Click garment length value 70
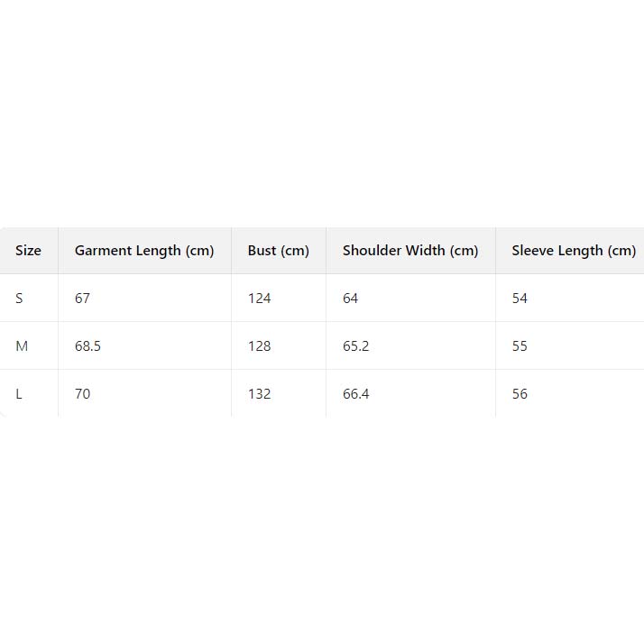This screenshot has width=644, height=644. tap(83, 394)
